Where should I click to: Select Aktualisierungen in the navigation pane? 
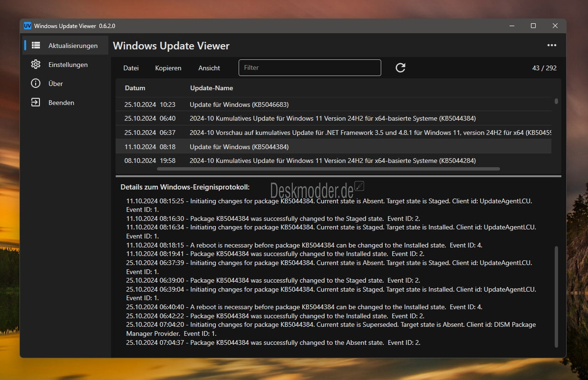66,46
